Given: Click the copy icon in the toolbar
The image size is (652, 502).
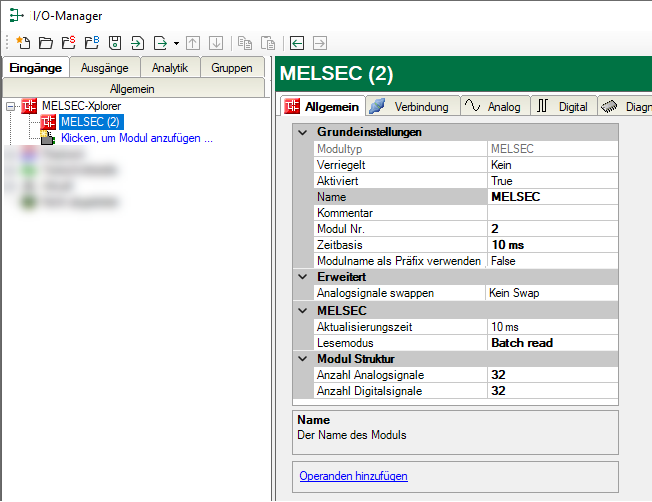Looking at the screenshot, I should [245, 43].
